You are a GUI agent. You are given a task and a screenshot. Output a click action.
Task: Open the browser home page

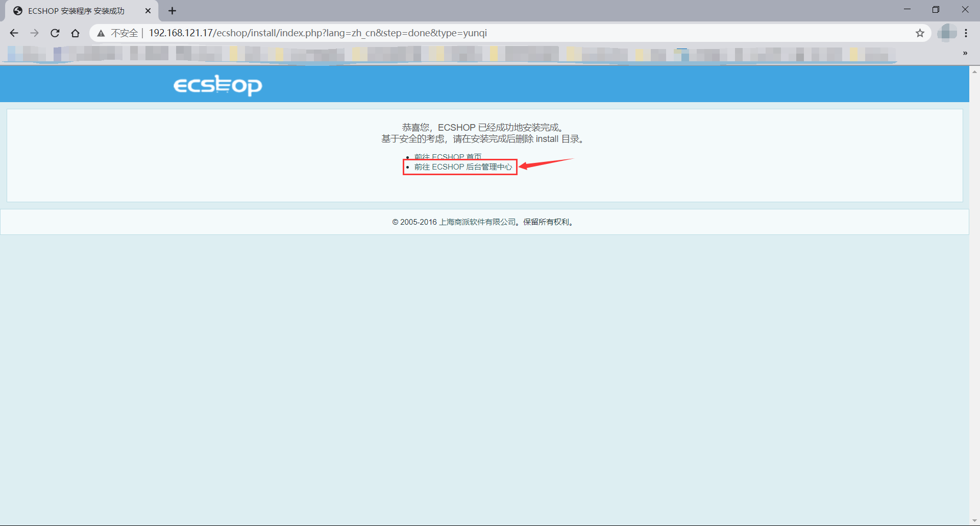click(x=75, y=33)
